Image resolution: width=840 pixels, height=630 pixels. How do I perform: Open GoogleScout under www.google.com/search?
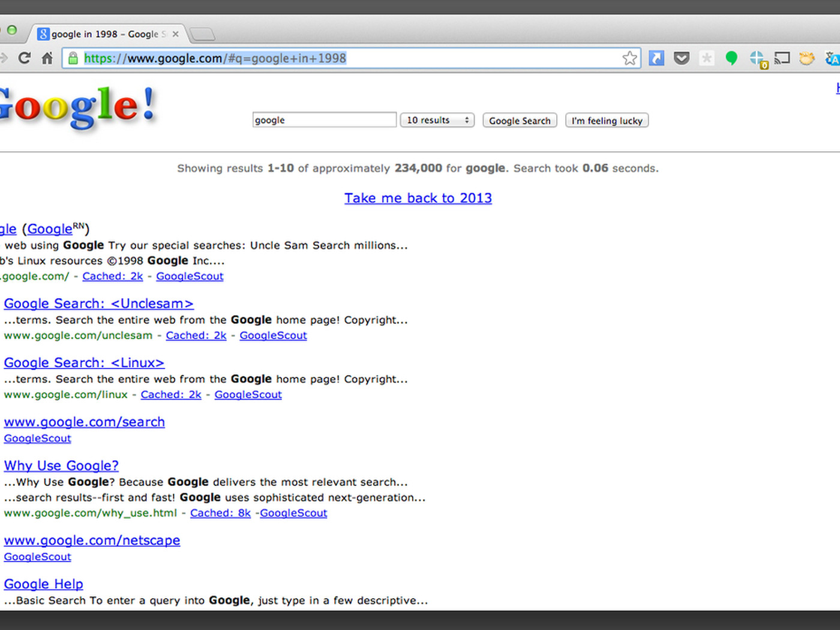37,439
